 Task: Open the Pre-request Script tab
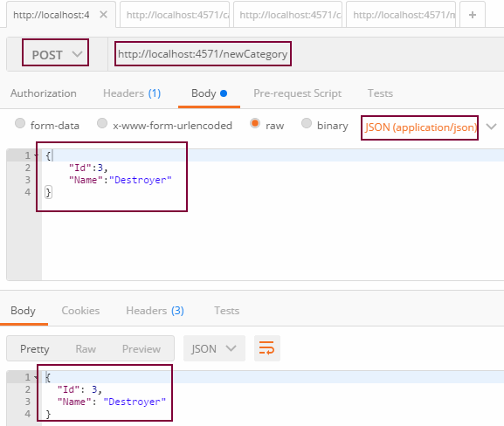coord(297,93)
